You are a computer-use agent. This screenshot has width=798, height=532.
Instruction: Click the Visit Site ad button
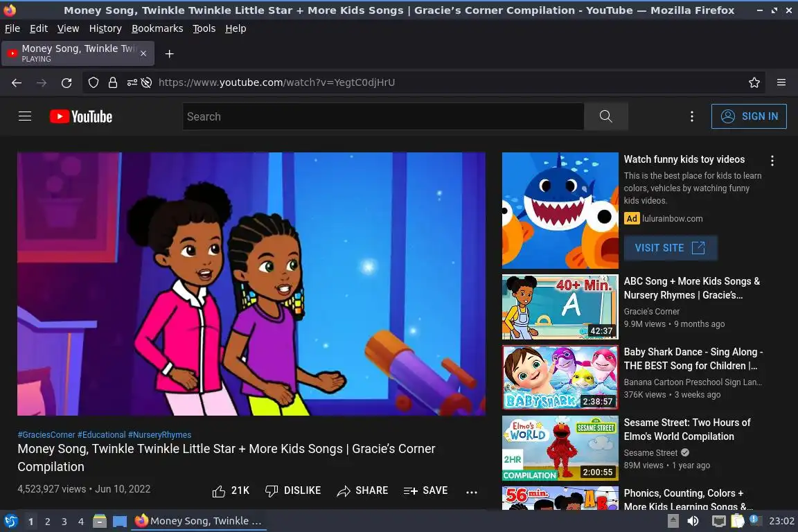tap(671, 248)
